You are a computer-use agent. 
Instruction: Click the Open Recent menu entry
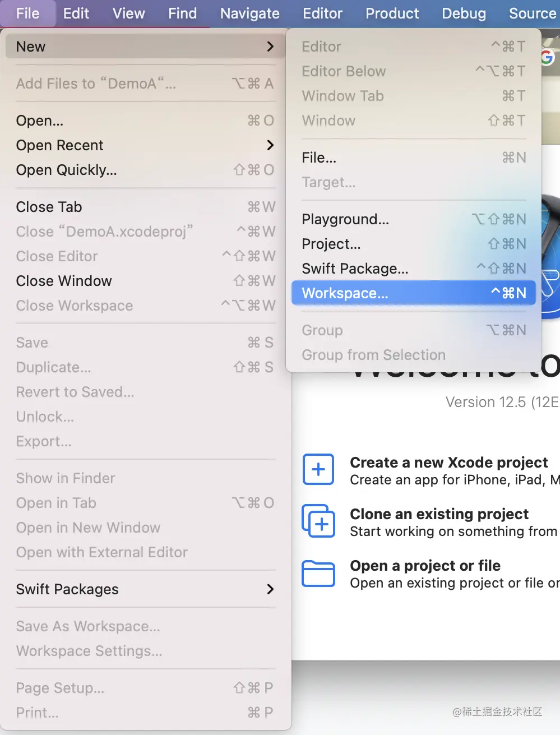point(146,145)
